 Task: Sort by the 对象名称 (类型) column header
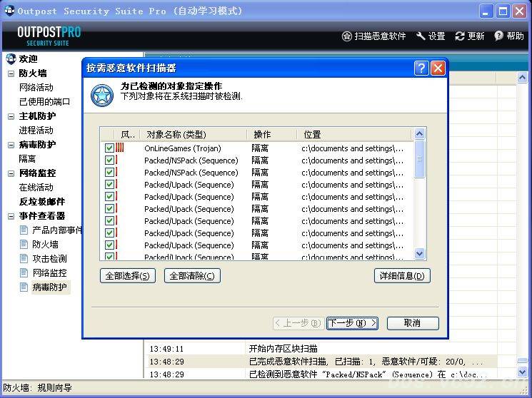[194, 135]
